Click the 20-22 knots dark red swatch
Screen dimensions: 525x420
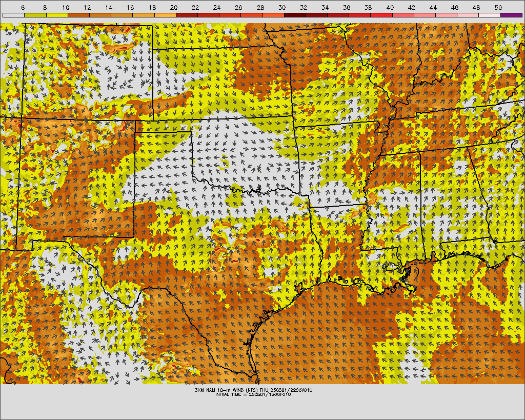pos(187,15)
